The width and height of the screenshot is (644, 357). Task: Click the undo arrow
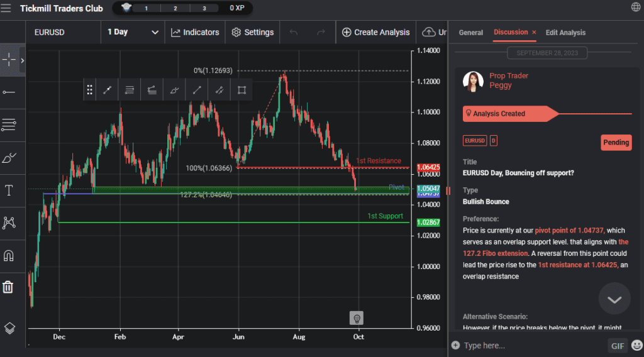293,32
